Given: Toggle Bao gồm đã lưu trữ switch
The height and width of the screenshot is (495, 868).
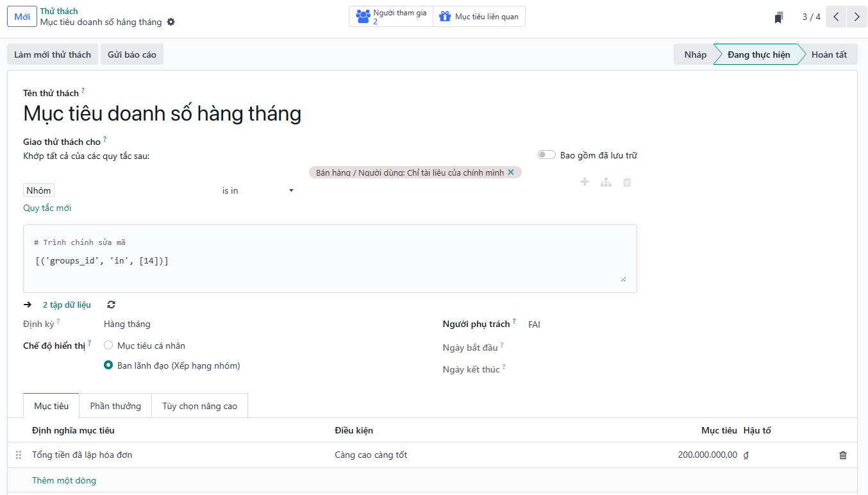Looking at the screenshot, I should pyautogui.click(x=547, y=155).
